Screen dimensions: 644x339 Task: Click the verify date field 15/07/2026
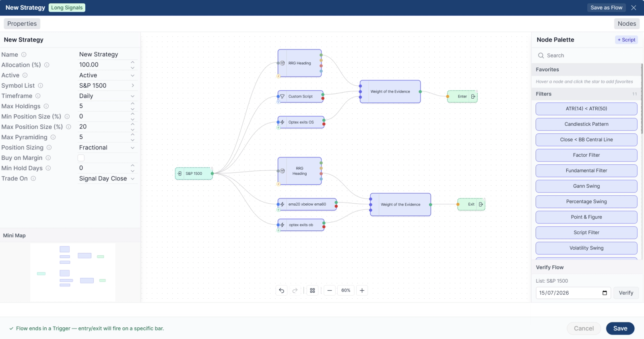(573, 293)
